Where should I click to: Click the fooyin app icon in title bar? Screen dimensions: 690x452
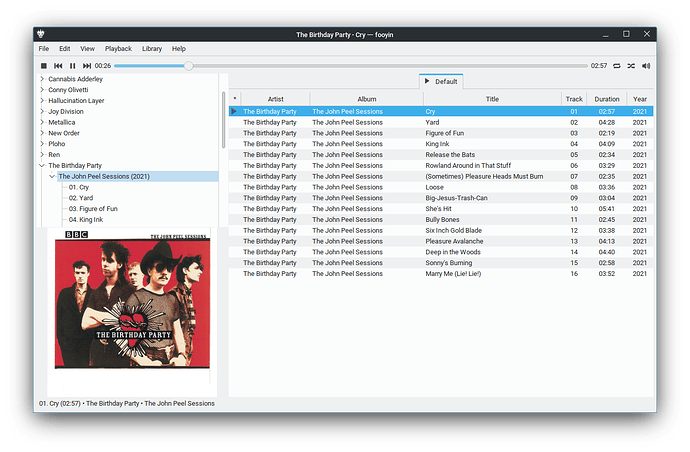click(x=43, y=35)
